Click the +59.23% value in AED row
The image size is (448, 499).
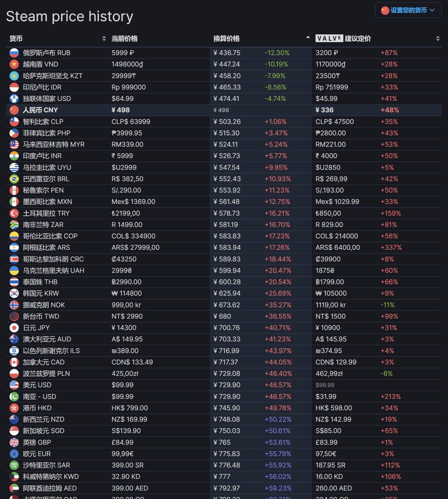point(278,488)
